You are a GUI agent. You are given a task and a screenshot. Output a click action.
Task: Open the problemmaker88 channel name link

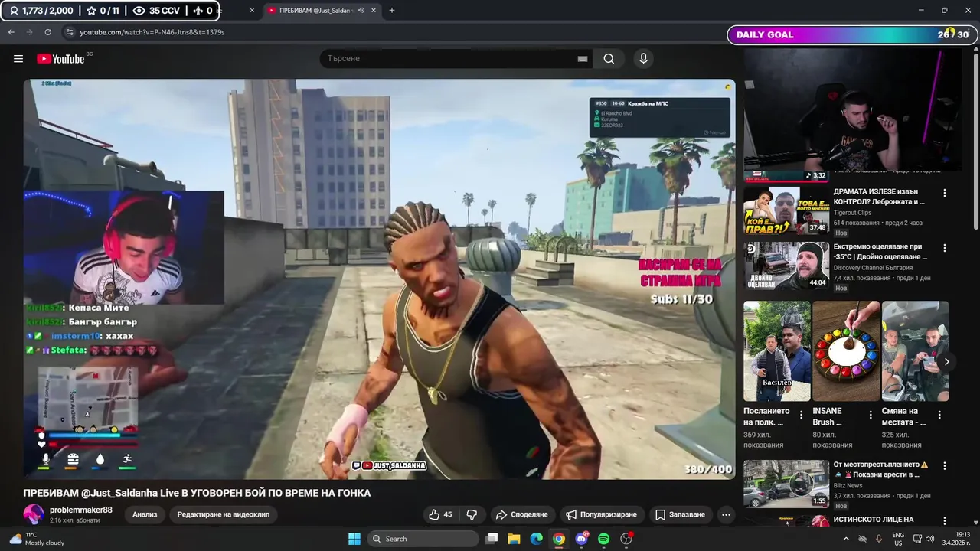pos(81,510)
